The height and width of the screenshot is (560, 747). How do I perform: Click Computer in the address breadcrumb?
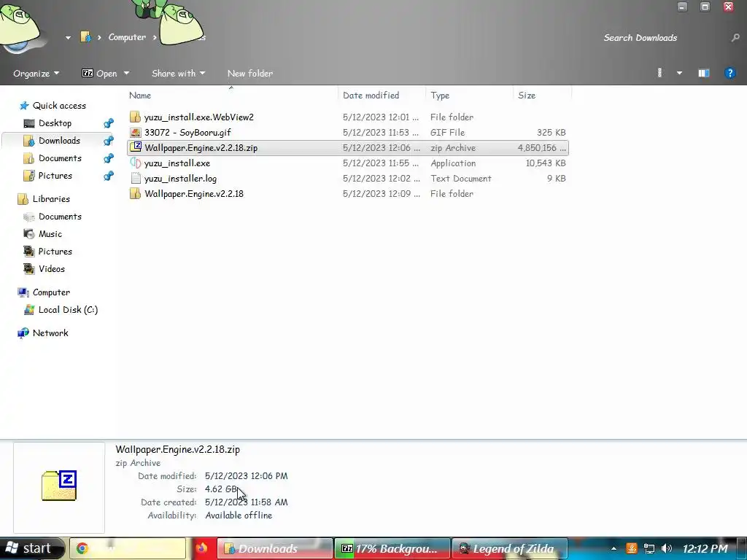click(x=127, y=37)
